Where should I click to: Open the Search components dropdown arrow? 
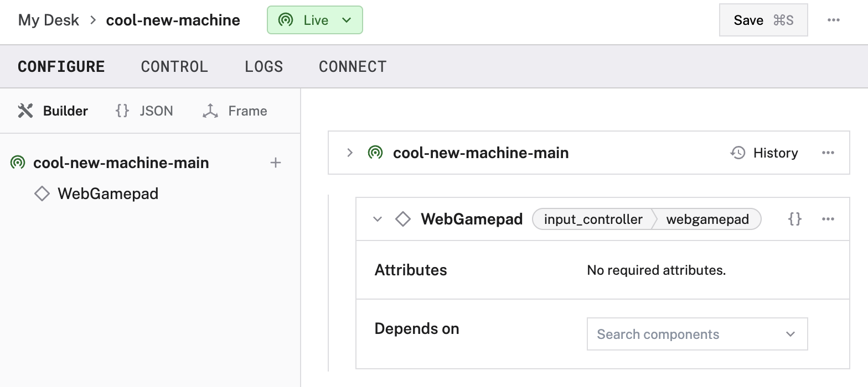pos(790,334)
